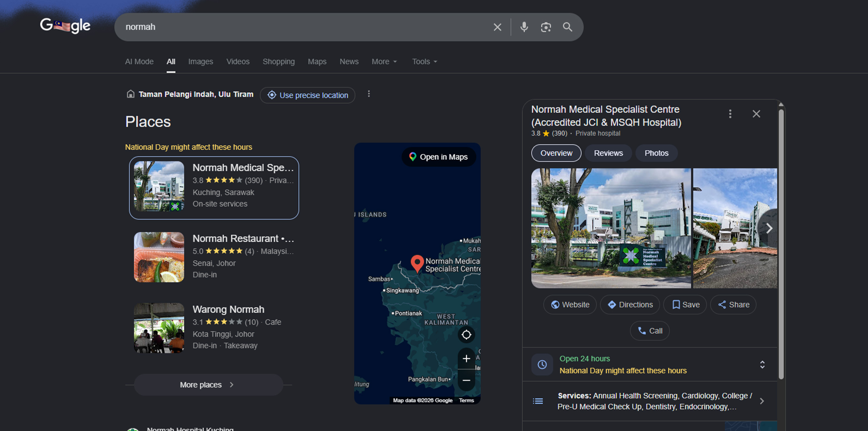Viewport: 868px width, 431px height.
Task: Click Open in Maps button
Action: tap(439, 157)
